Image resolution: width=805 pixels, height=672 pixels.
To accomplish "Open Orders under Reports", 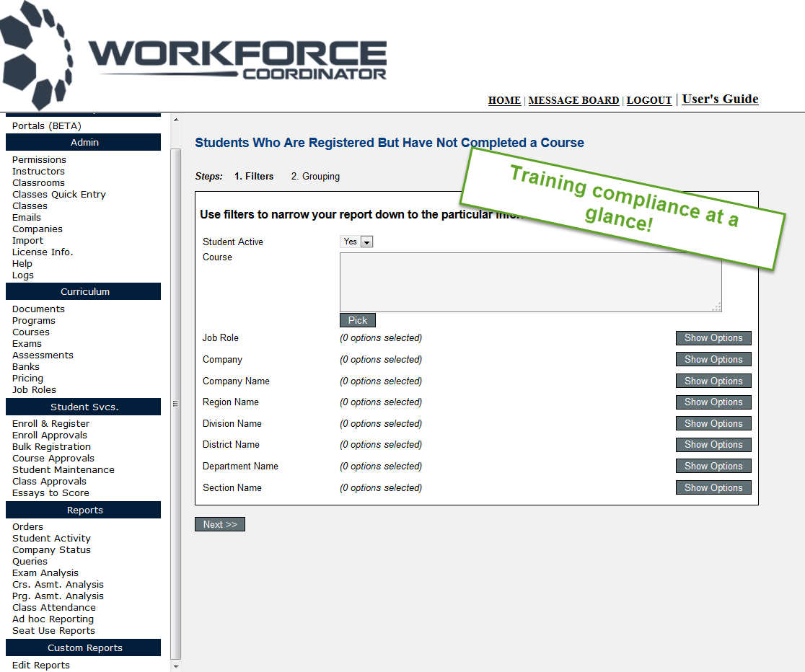I will click(27, 527).
